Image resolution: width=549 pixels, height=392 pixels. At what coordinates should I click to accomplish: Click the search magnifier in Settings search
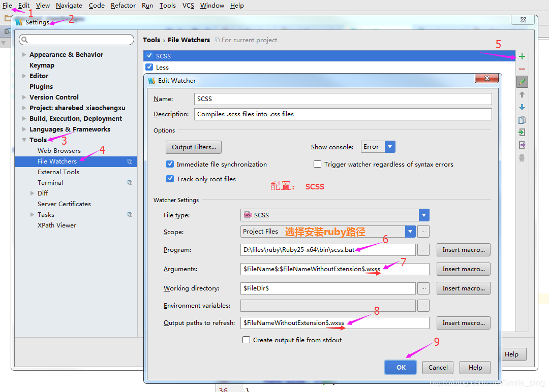24,40
